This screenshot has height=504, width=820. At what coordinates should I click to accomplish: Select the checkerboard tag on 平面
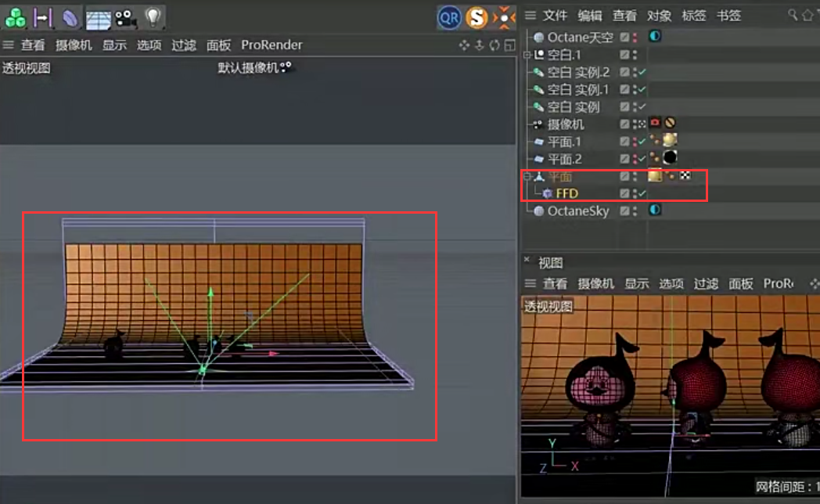(685, 175)
